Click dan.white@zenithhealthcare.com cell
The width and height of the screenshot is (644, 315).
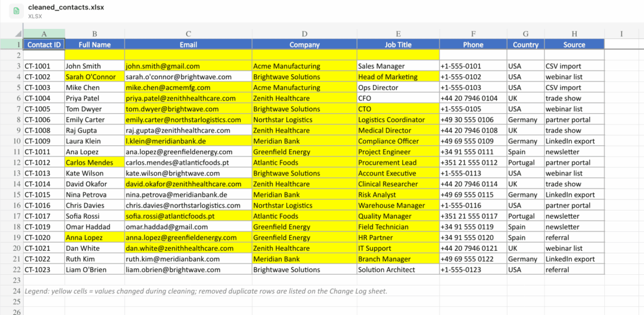(189, 248)
